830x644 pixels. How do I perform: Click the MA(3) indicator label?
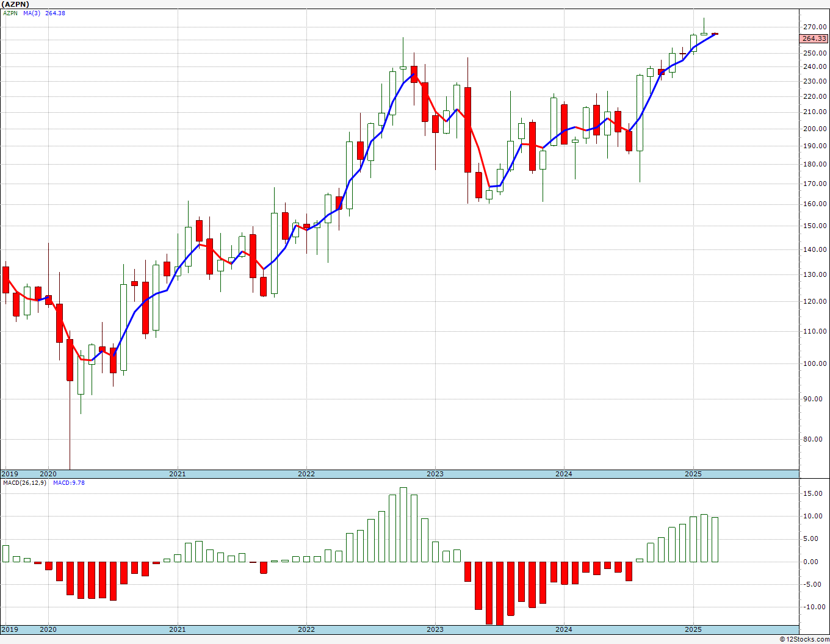[x=32, y=13]
